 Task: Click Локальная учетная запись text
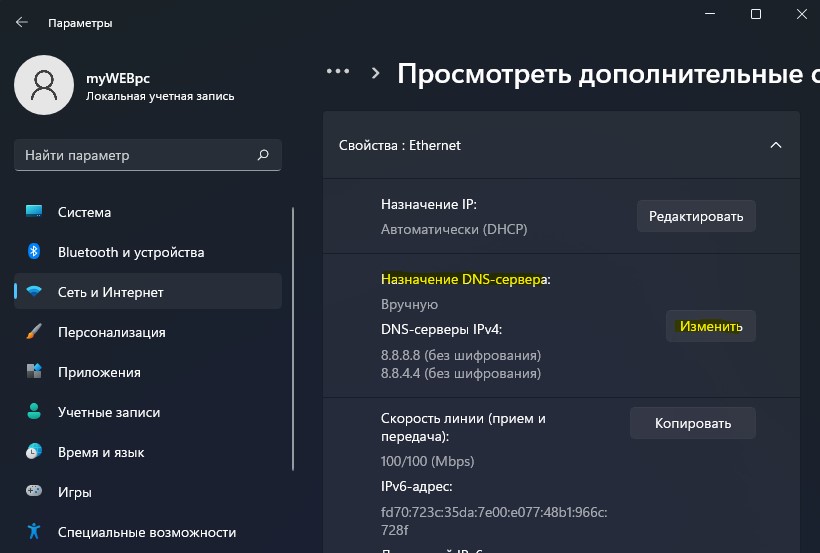click(160, 96)
